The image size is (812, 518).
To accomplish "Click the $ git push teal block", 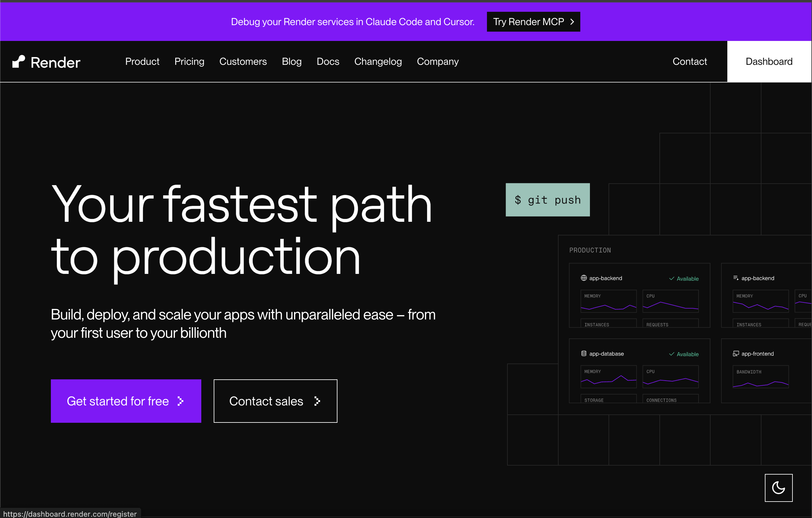I will pyautogui.click(x=548, y=200).
